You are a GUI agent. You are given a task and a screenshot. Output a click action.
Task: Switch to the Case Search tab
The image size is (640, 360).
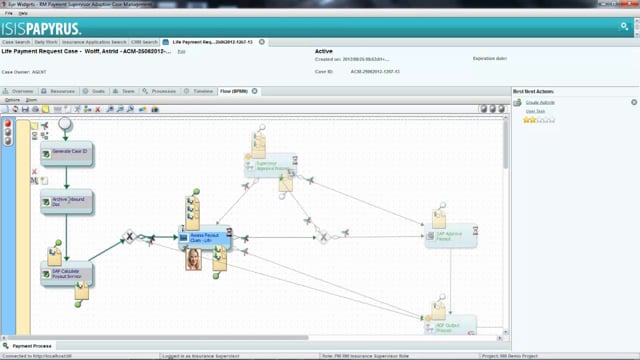(x=16, y=42)
